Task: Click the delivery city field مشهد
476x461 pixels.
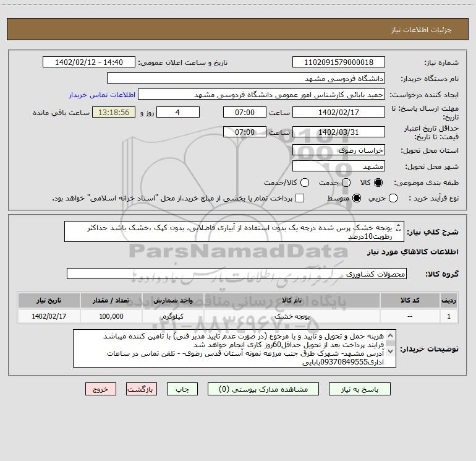Action: coord(339,166)
